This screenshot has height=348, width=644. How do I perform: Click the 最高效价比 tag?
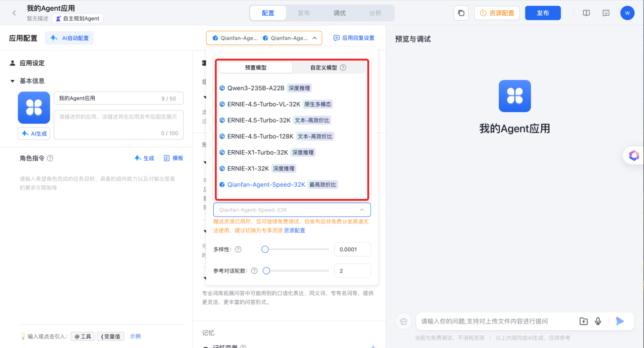point(322,184)
